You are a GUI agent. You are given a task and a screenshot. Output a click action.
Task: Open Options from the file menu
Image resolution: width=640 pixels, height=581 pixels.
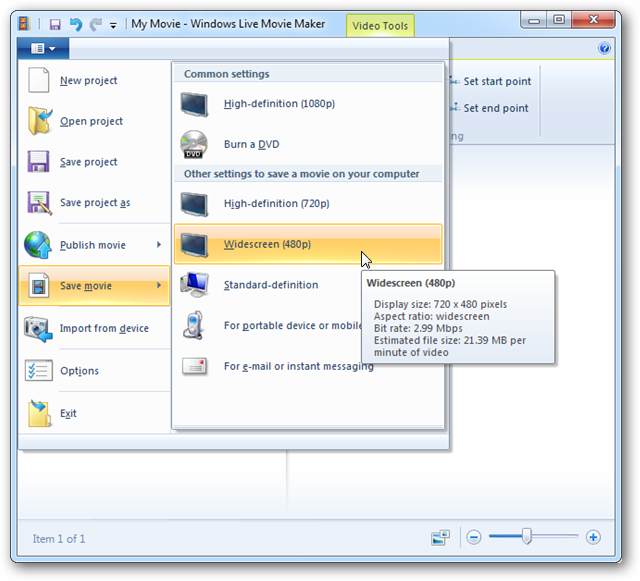coord(79,371)
